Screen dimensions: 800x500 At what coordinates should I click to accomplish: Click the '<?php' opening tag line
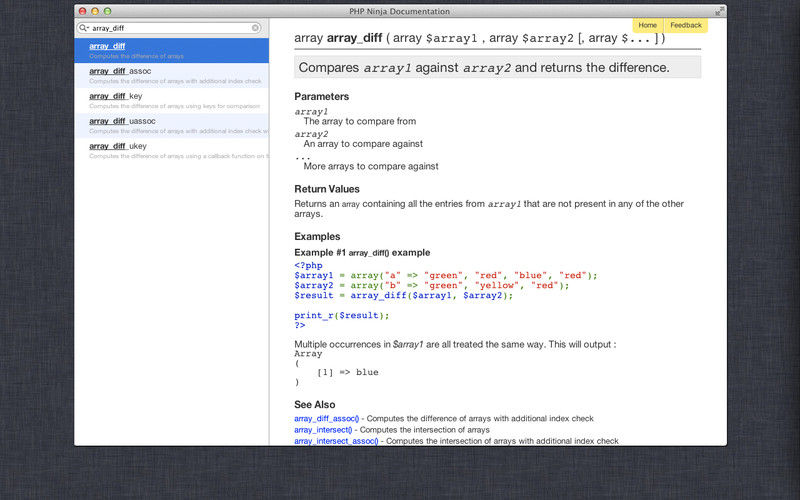click(x=308, y=265)
